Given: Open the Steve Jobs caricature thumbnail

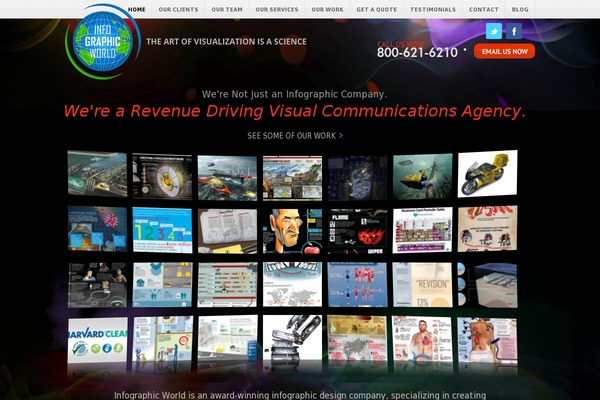Looking at the screenshot, I should click(292, 231).
